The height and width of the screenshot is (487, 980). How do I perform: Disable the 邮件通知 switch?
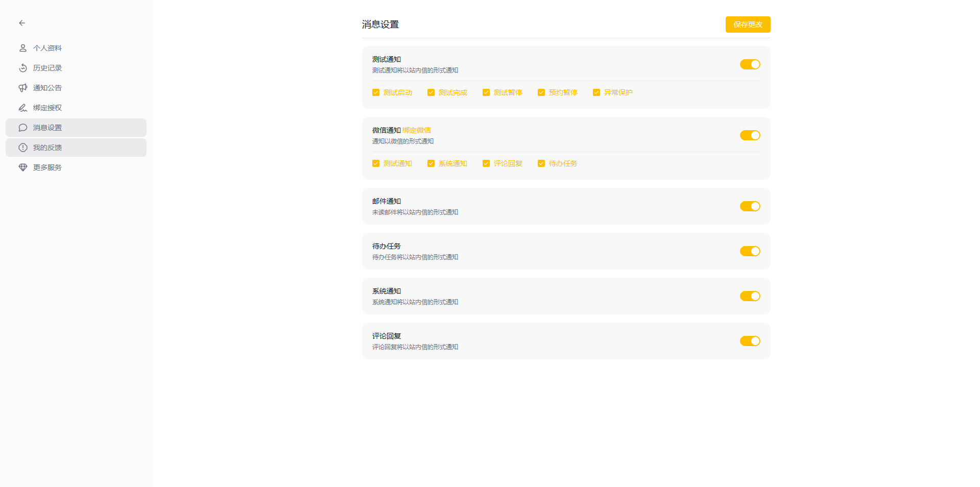pyautogui.click(x=750, y=206)
